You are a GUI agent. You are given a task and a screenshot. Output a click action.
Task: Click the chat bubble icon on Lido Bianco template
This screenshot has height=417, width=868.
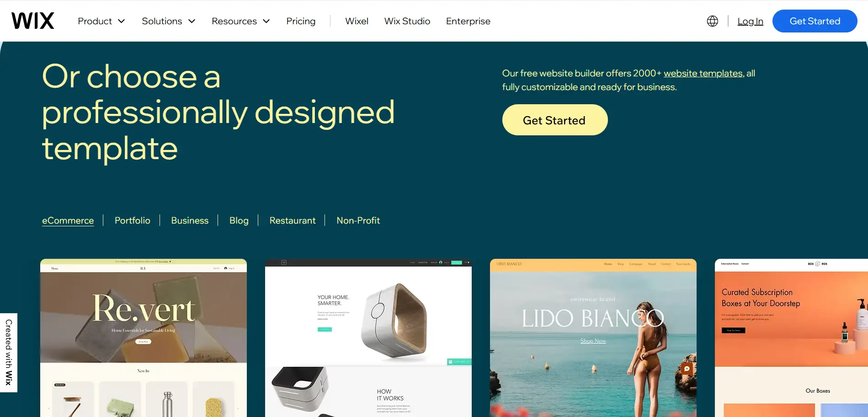[687, 369]
